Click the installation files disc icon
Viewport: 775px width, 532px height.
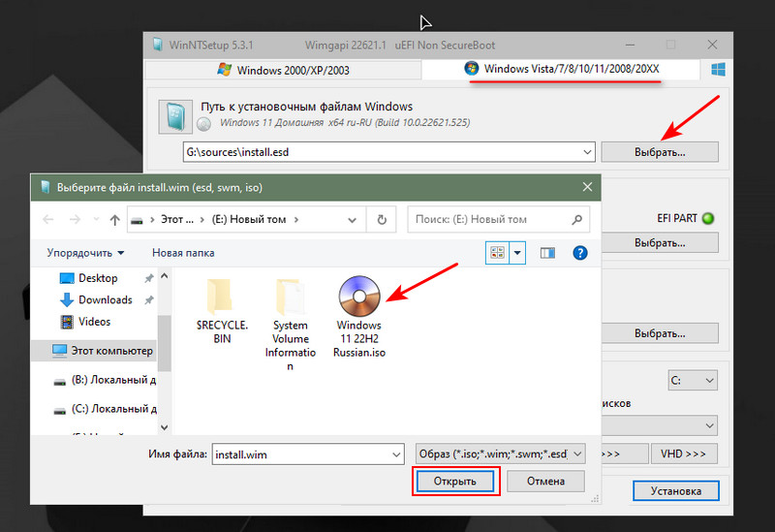pos(175,117)
